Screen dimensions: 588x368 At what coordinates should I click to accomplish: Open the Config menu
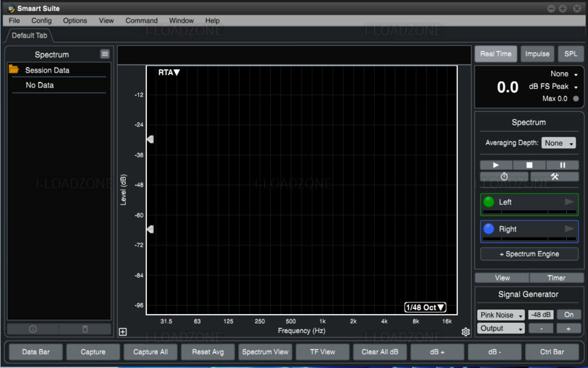41,21
